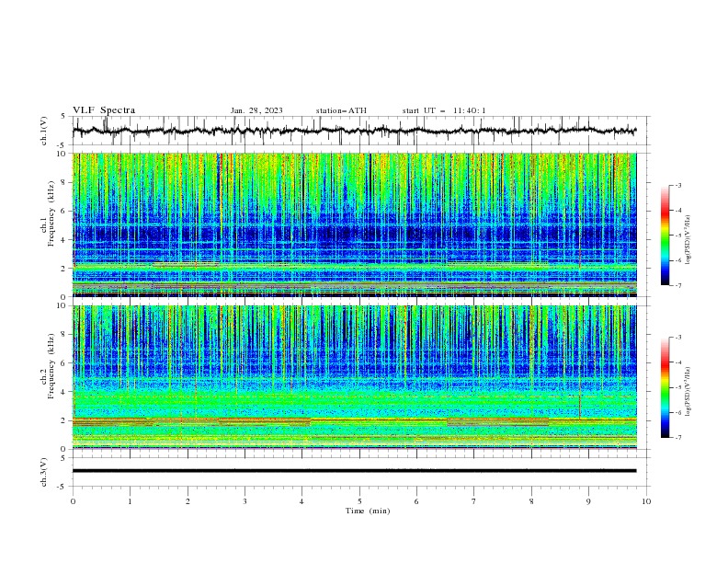The image size is (728, 563).
Task: Click the "5" minute tick on time axis
Action: pos(359,501)
